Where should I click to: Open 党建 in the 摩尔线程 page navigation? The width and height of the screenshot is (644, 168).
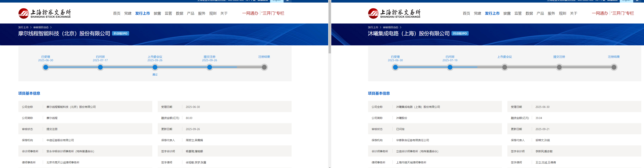(128, 13)
